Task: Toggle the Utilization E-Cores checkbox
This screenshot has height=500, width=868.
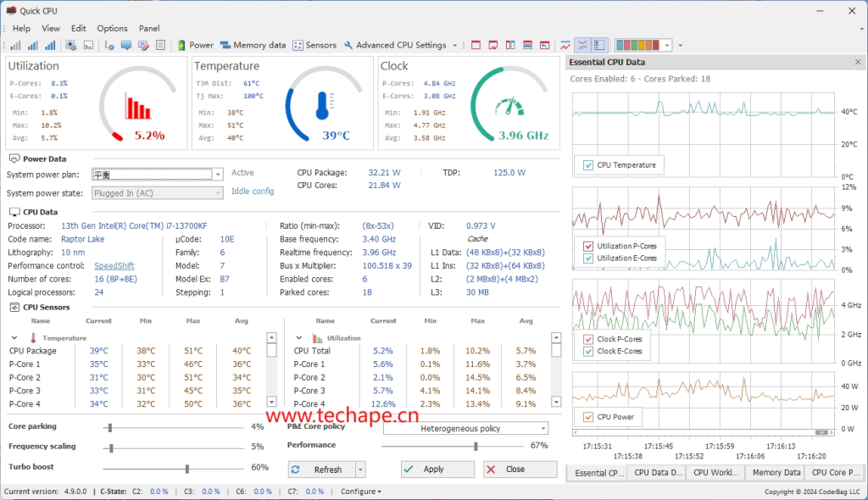Action: pos(588,258)
